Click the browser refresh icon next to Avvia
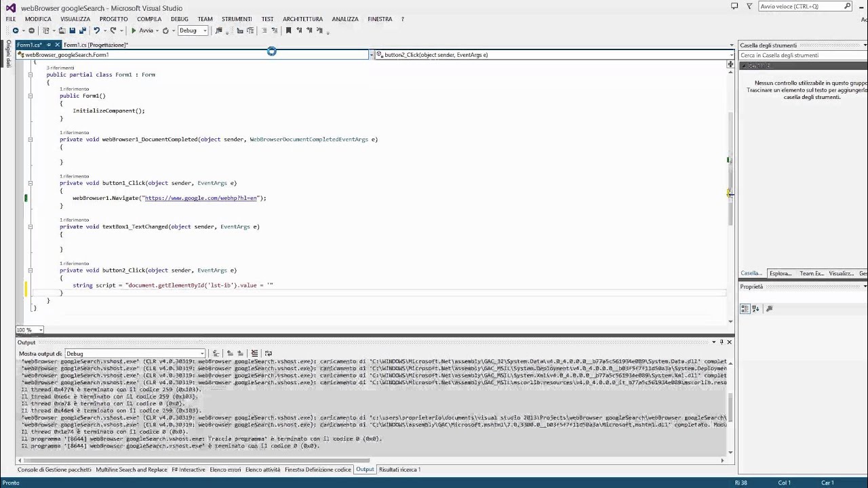Screen dimensions: 868x488 click(165, 30)
